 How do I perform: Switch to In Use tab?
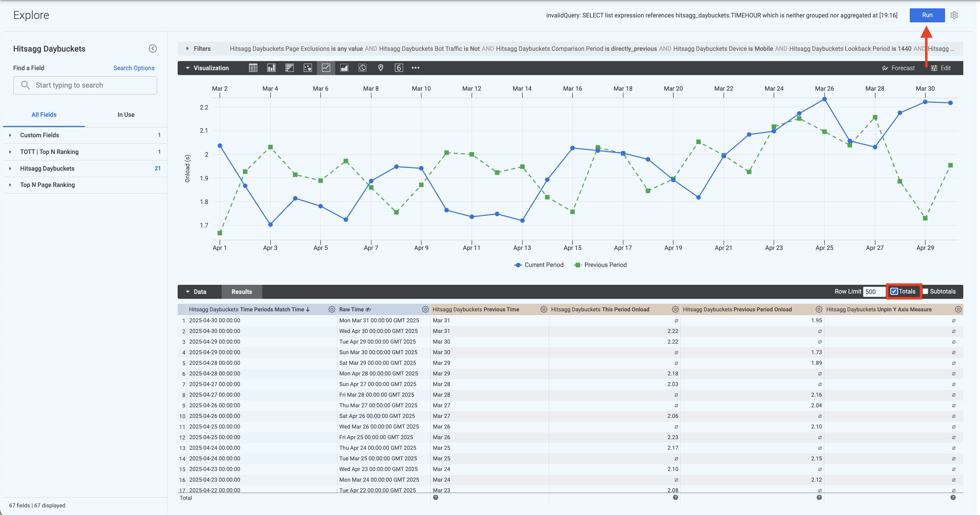126,115
